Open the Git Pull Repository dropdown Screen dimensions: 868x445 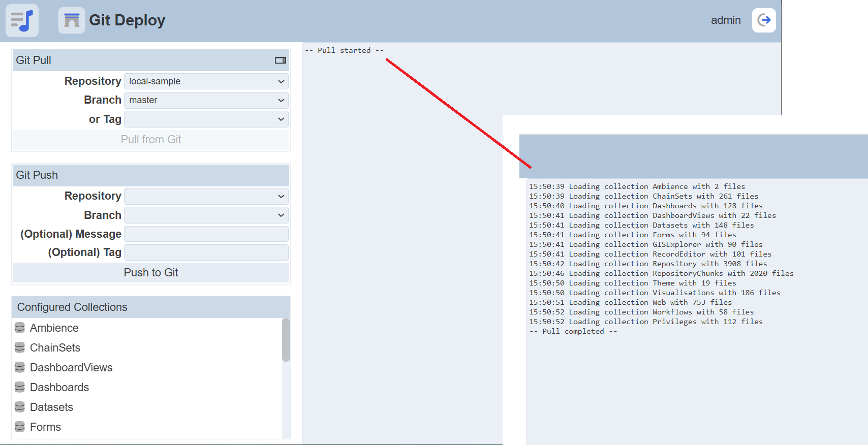pyautogui.click(x=206, y=81)
